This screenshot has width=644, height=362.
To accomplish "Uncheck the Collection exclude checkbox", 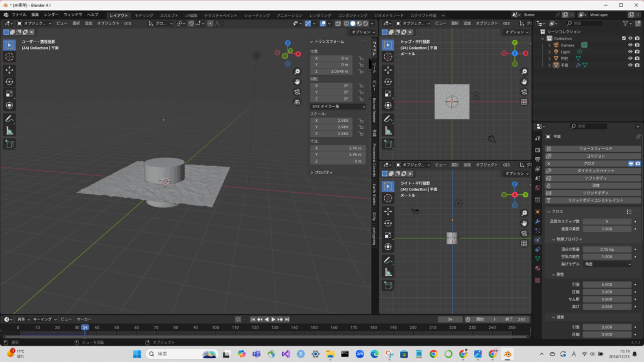I will click(623, 38).
